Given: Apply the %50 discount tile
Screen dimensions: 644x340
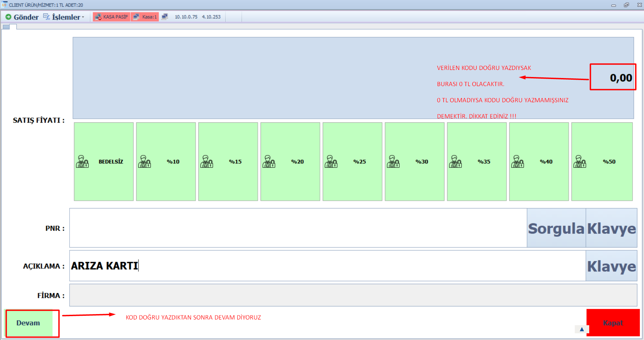Looking at the screenshot, I should point(602,162).
